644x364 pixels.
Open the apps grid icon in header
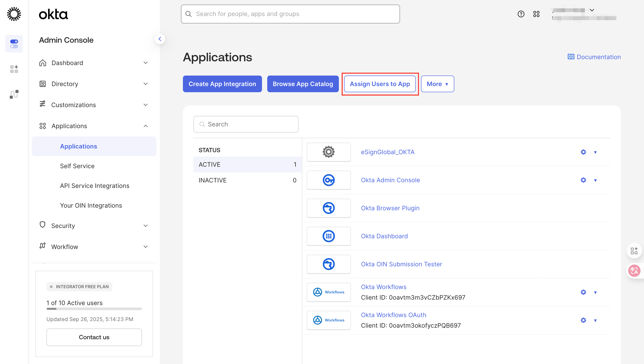tap(536, 14)
